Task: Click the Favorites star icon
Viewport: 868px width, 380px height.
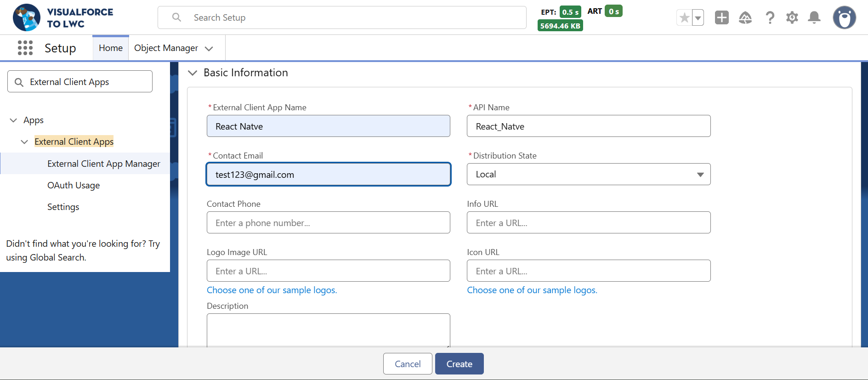Action: pyautogui.click(x=684, y=18)
